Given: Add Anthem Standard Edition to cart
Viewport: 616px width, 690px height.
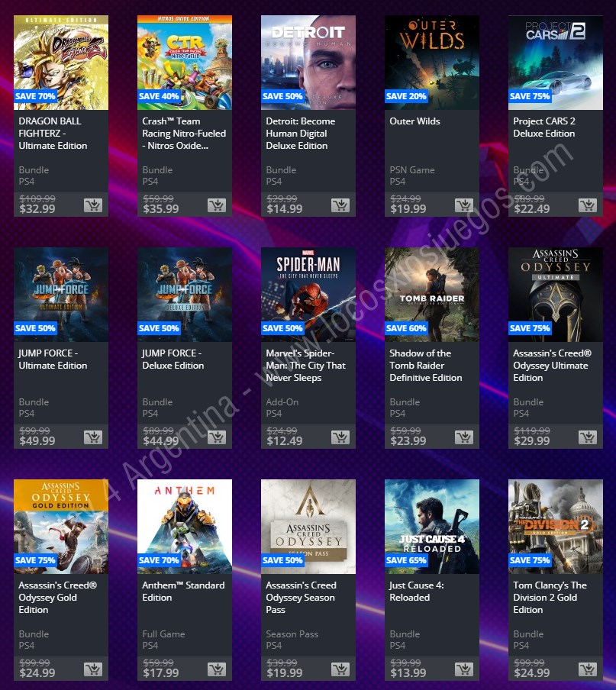Looking at the screenshot, I should [x=217, y=669].
